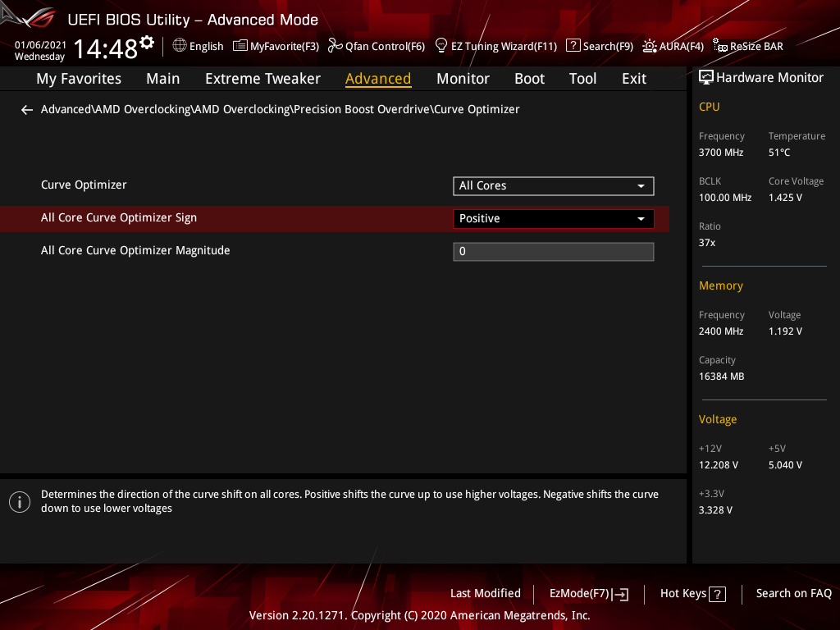Click the breadcrumb path ending in Curve Optimizer
Image resolution: width=840 pixels, height=630 pixels.
(281, 109)
